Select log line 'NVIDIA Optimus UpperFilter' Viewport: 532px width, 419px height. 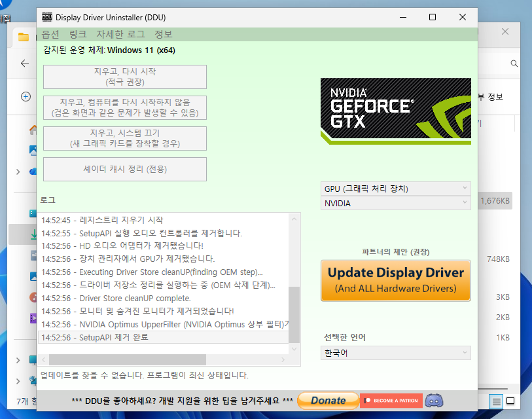[x=163, y=325]
